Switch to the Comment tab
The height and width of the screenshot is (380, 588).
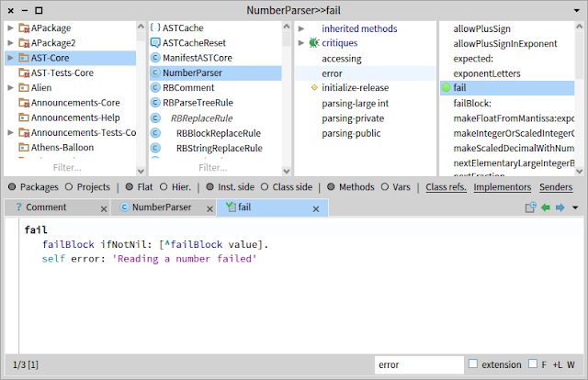(57, 207)
